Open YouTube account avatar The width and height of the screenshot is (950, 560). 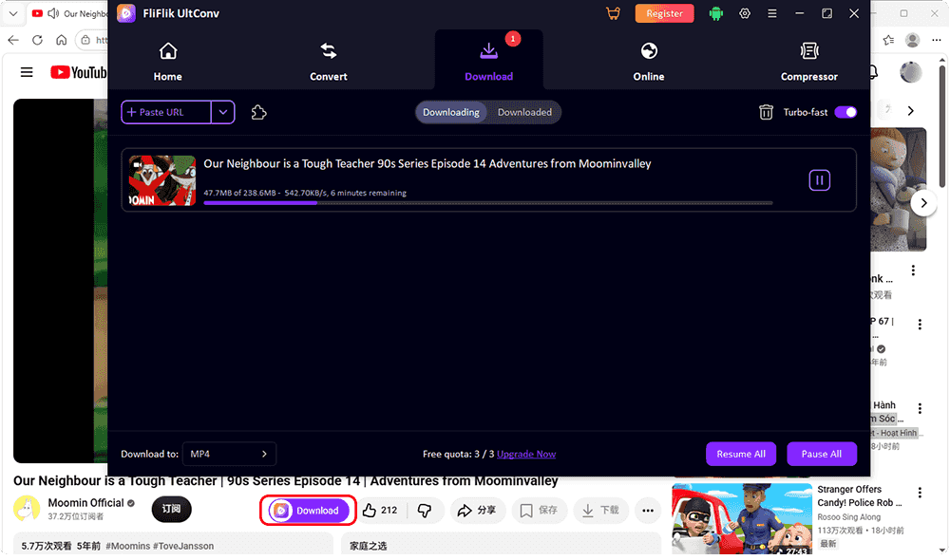911,72
